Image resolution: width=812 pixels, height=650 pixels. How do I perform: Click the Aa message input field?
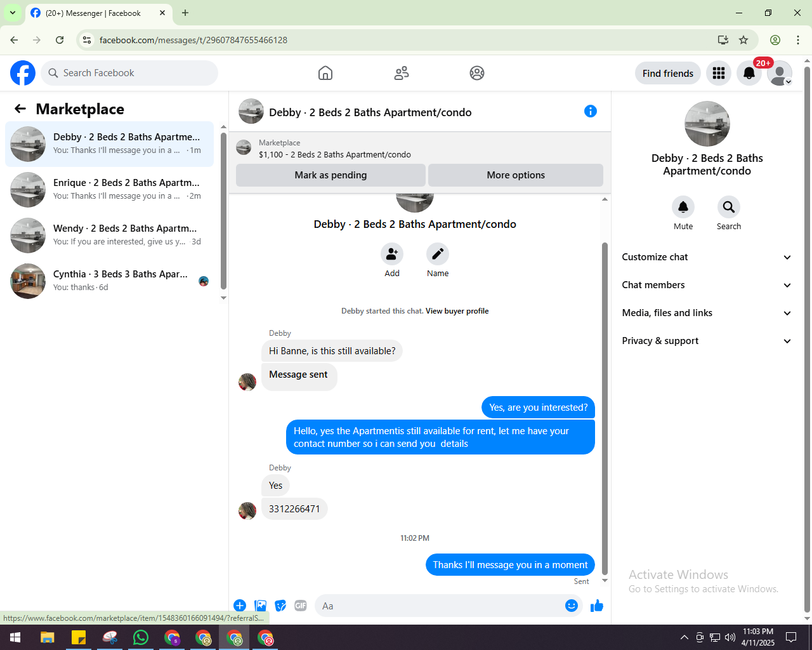tap(447, 606)
